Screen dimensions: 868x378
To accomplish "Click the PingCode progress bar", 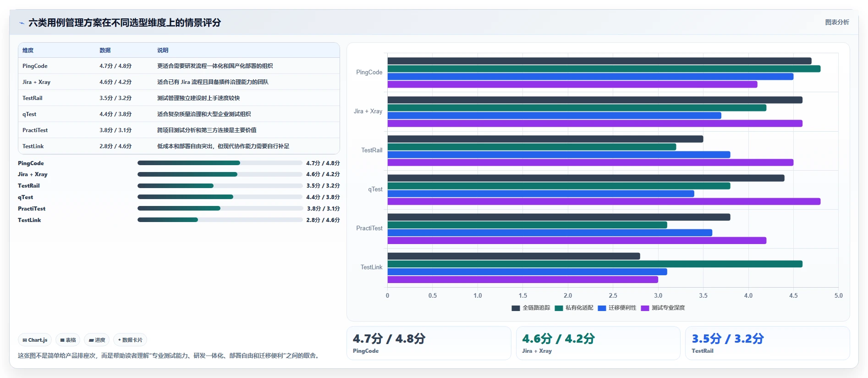I will tap(220, 163).
